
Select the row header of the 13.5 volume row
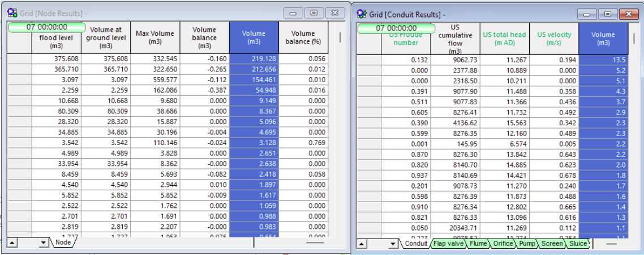[x=369, y=60]
